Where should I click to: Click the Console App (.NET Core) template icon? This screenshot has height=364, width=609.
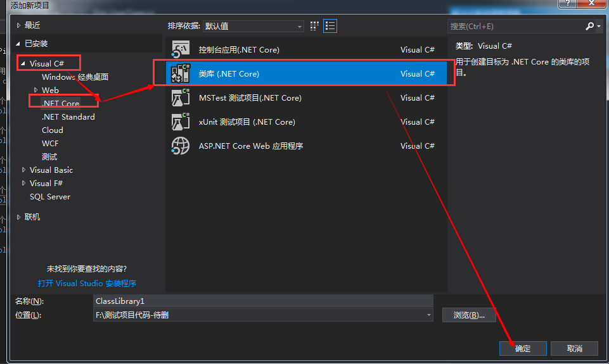pos(181,49)
